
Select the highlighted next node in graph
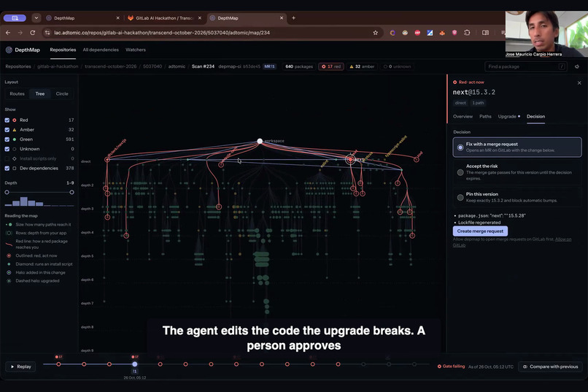(x=350, y=159)
